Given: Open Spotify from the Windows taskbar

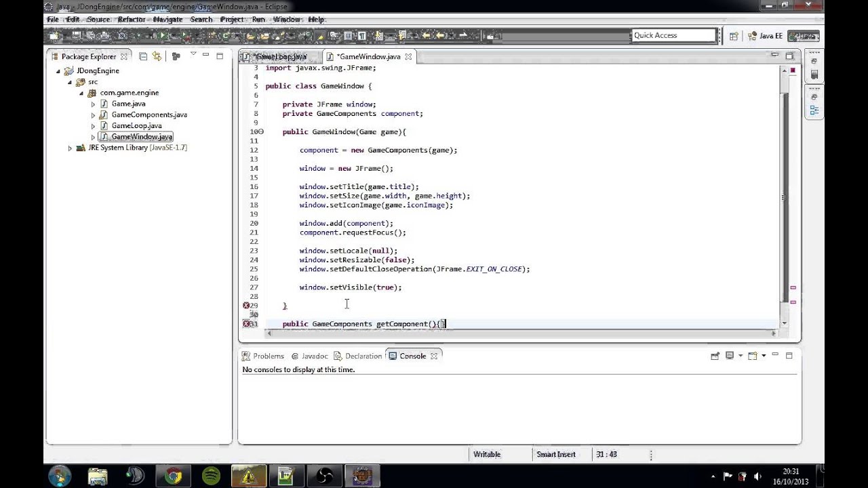Looking at the screenshot, I should click(x=211, y=476).
